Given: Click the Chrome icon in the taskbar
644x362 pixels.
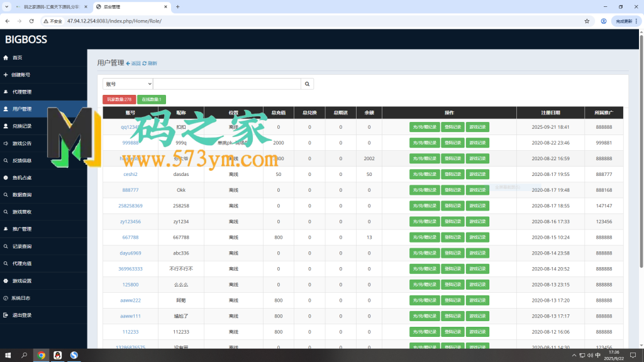Looking at the screenshot, I should pyautogui.click(x=41, y=356).
